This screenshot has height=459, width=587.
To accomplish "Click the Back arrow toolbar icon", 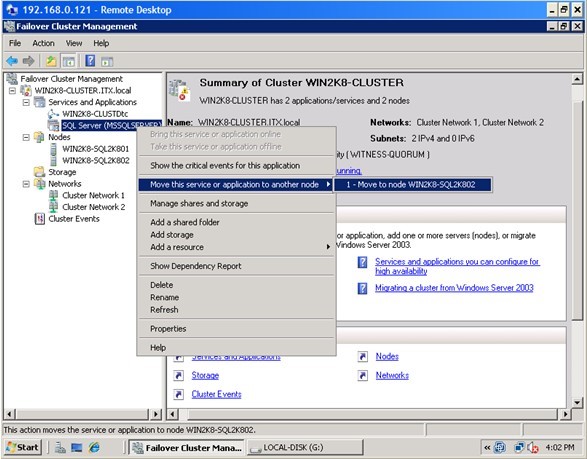I will click(x=12, y=61).
